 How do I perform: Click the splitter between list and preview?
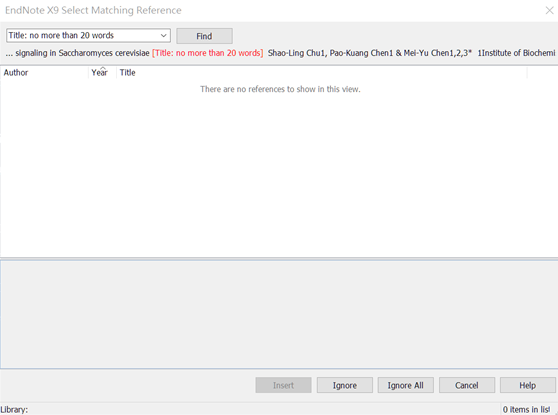pyautogui.click(x=279, y=259)
